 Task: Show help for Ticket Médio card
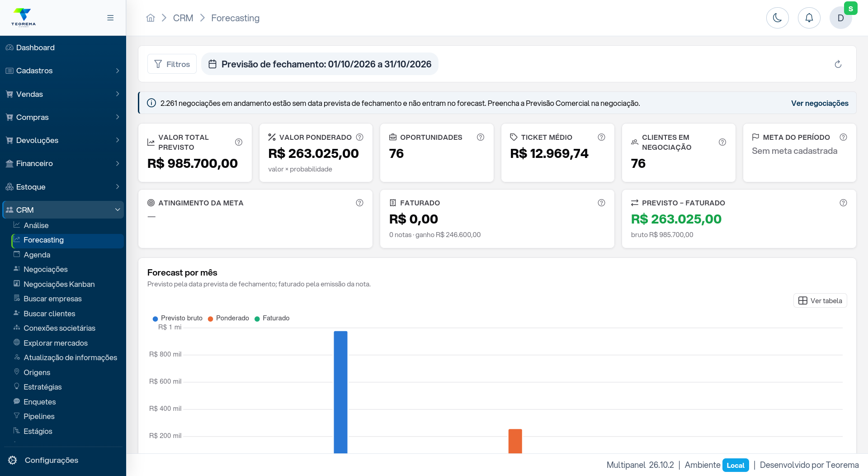tap(601, 137)
